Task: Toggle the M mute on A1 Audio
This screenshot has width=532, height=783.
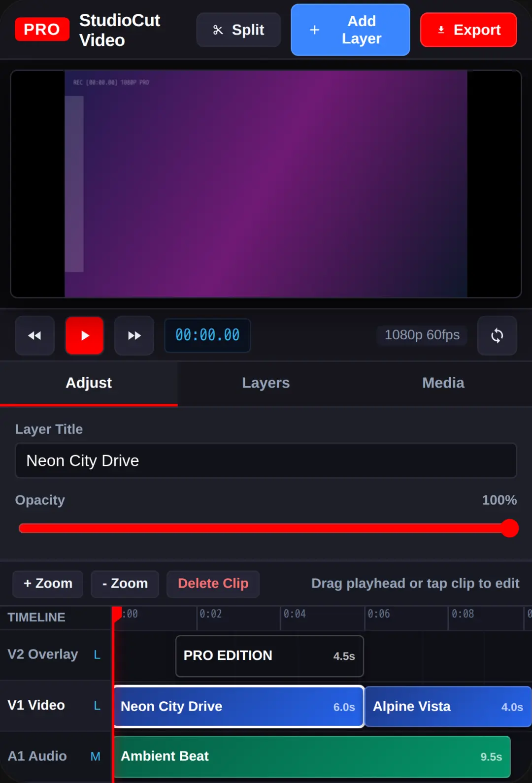Action: coord(96,756)
